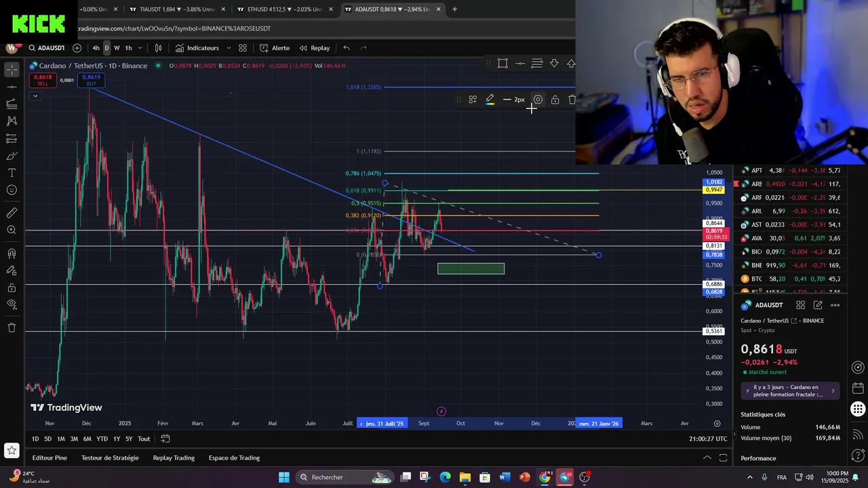868x488 pixels.
Task: Open the ADAUSDT symbol search
Action: point(46,48)
